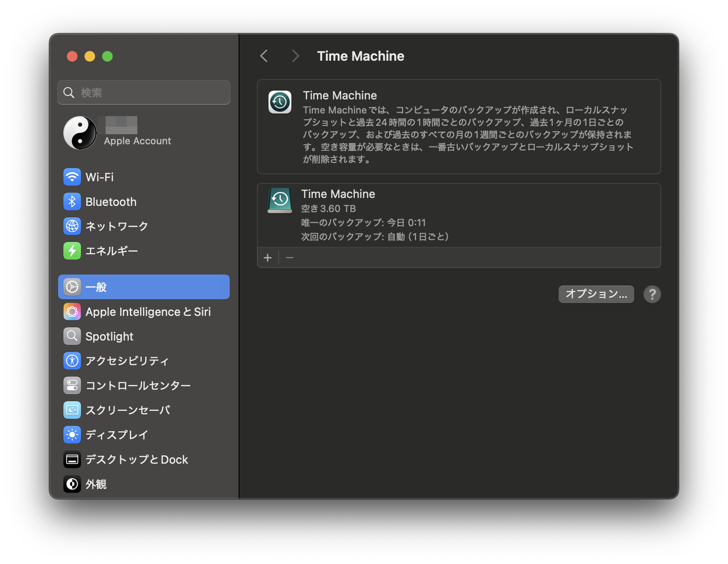This screenshot has width=728, height=564.
Task: Go back using the left chevron
Action: click(x=264, y=56)
